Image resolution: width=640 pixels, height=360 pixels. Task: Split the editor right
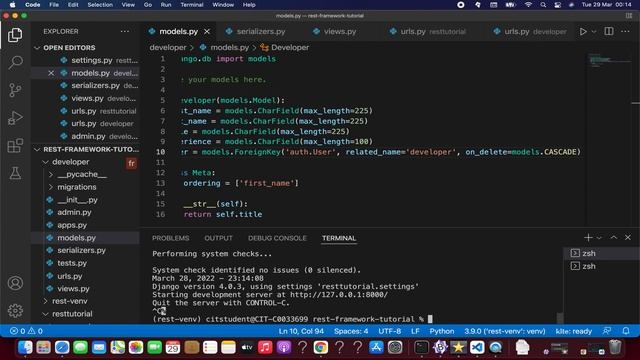(x=609, y=31)
